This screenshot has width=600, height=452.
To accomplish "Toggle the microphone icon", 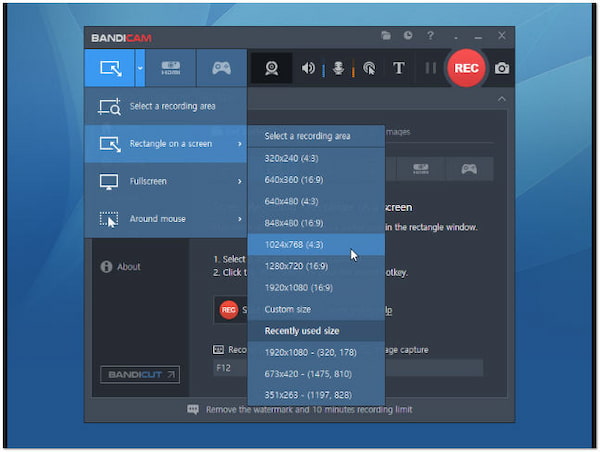I will coord(338,69).
